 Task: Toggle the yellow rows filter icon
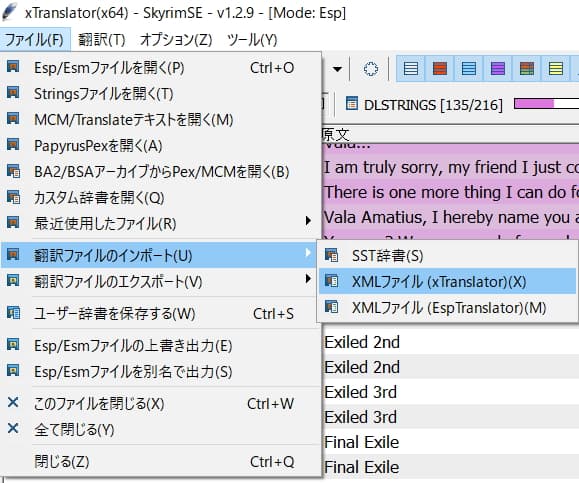(x=556, y=69)
